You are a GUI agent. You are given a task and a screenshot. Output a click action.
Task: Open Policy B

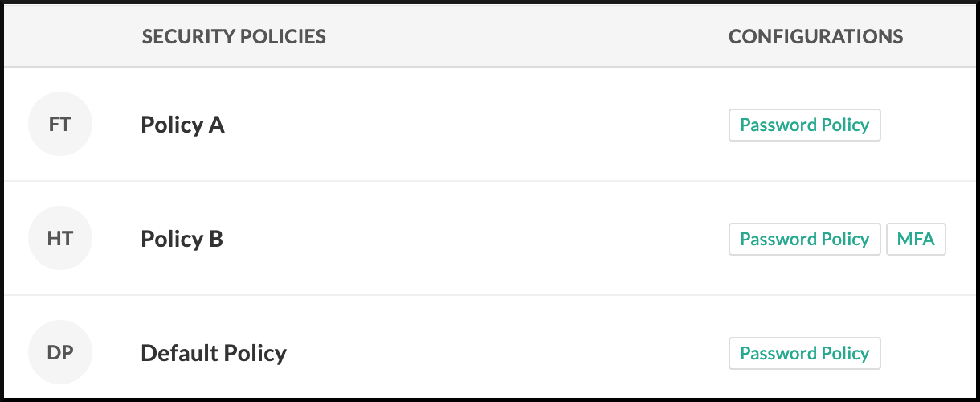tap(182, 240)
